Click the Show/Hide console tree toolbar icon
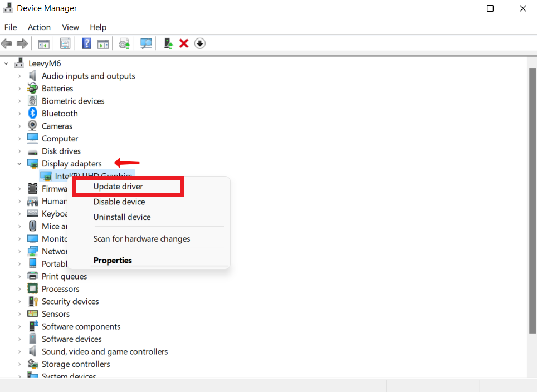This screenshot has width=537, height=392. (43, 43)
